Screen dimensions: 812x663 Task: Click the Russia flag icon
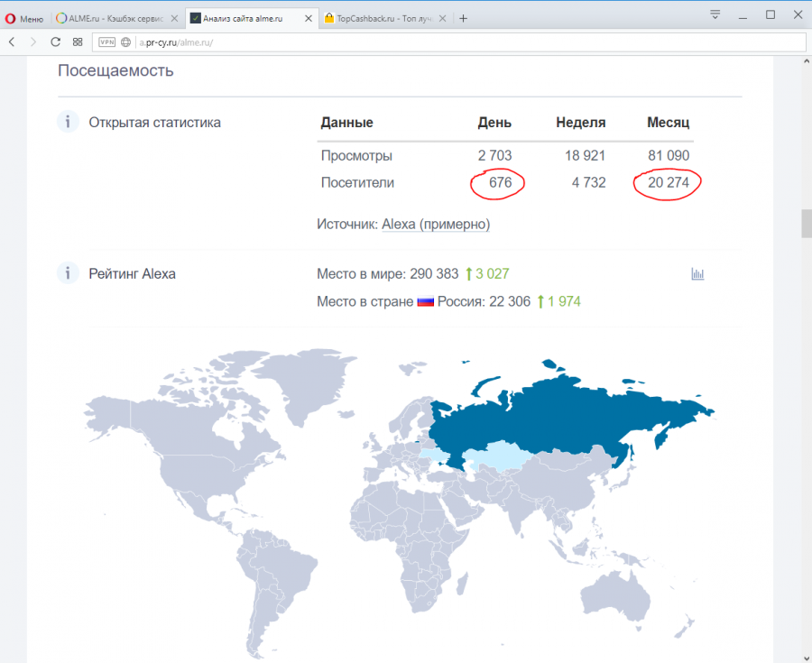426,302
